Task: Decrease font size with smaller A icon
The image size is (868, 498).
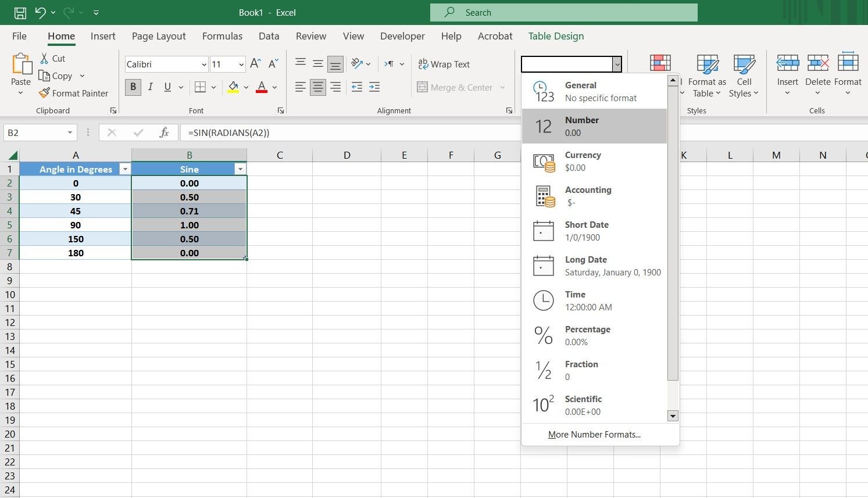Action: (274, 64)
